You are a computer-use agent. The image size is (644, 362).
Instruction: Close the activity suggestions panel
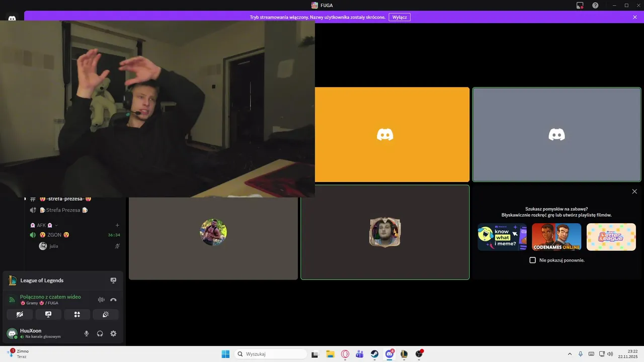(634, 192)
